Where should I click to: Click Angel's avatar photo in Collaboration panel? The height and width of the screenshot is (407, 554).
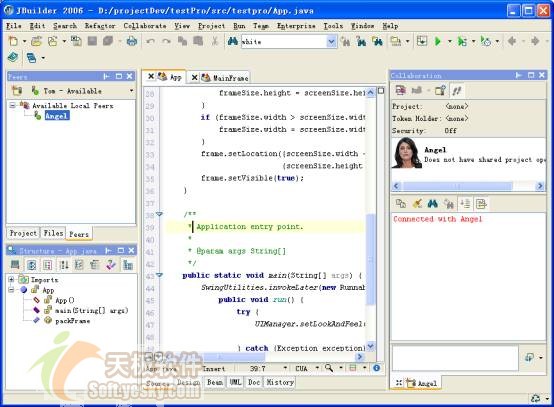click(x=407, y=153)
